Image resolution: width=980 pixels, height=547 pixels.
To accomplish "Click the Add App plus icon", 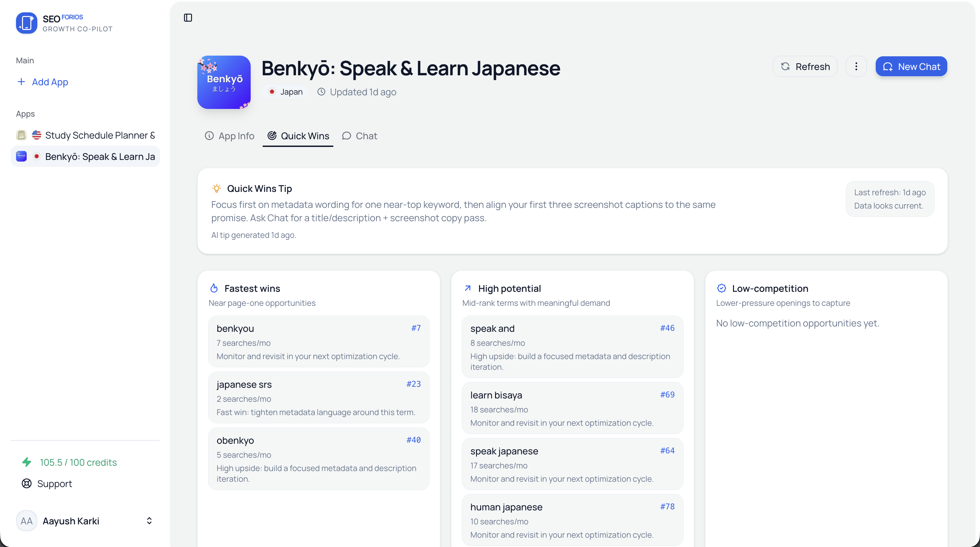I will (x=21, y=82).
